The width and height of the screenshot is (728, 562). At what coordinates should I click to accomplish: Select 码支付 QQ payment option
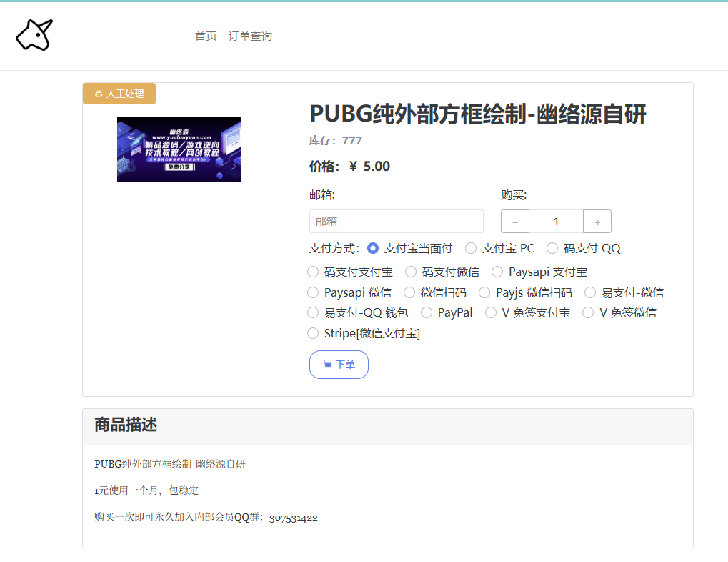[x=552, y=248]
